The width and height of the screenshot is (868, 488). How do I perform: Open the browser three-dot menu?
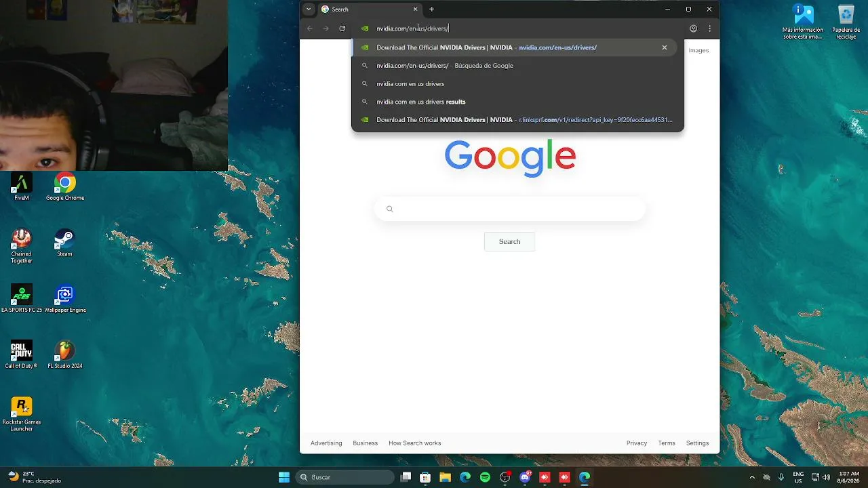point(709,28)
